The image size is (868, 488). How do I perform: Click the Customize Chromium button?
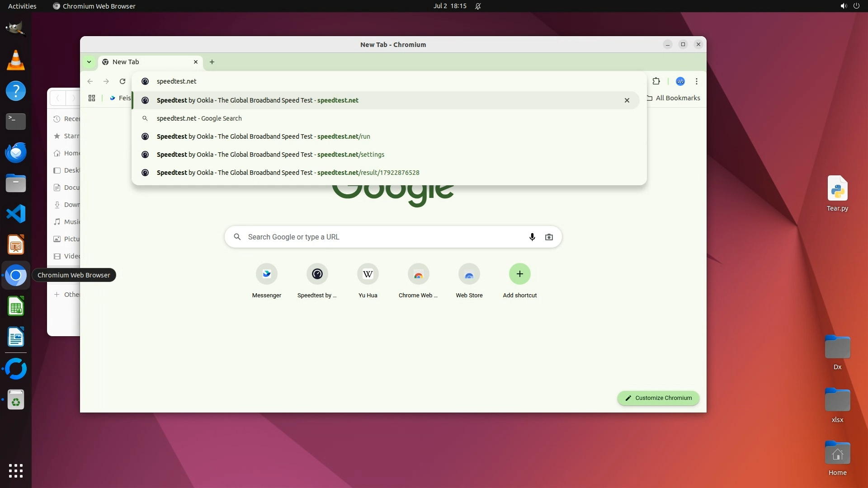tap(658, 398)
